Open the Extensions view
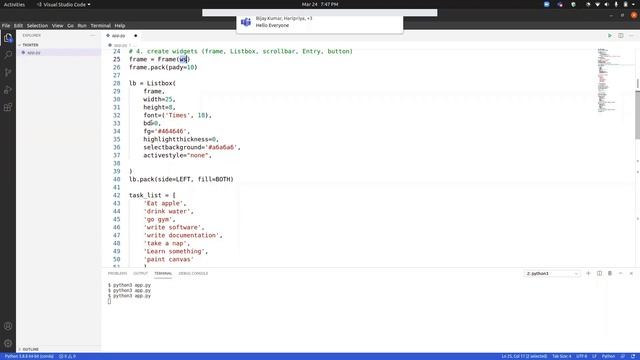Screen dimensions: 640x360 (8, 107)
